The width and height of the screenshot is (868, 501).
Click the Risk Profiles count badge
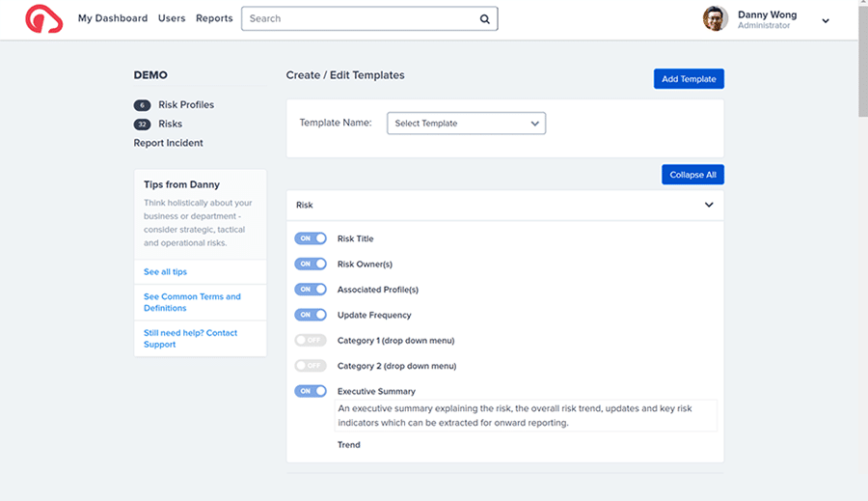(x=143, y=105)
